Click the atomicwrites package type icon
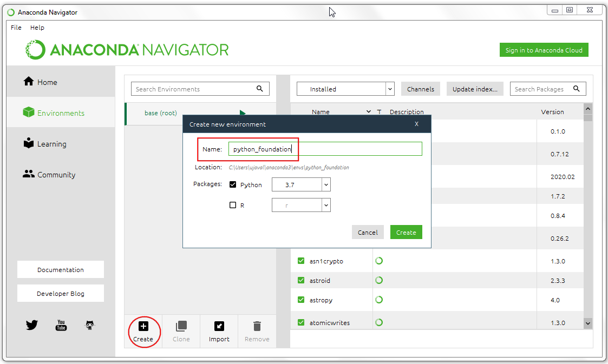Image resolution: width=608 pixels, height=364 pixels. point(379,322)
